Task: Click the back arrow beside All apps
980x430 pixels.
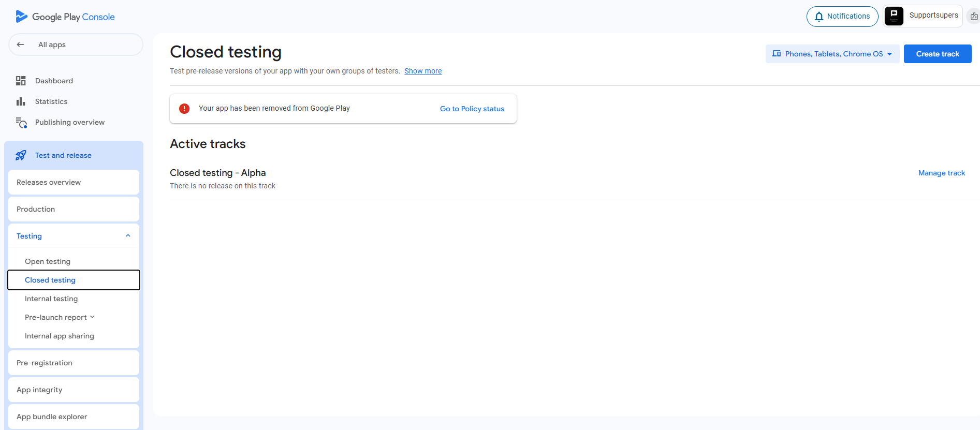Action: pos(21,45)
